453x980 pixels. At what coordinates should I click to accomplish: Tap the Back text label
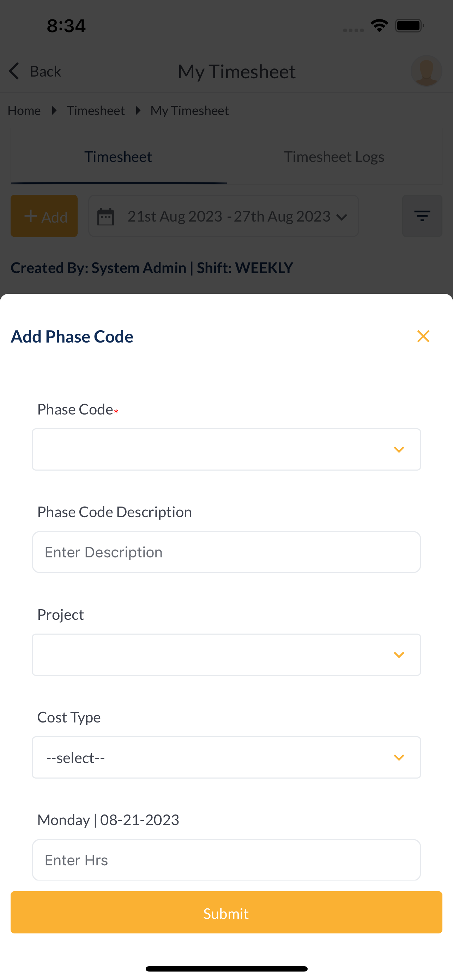46,72
